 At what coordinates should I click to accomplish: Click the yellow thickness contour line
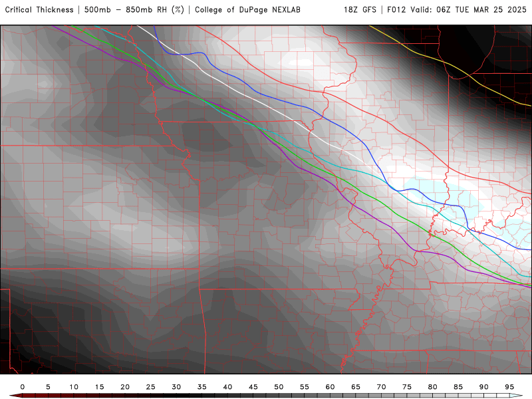[448, 63]
